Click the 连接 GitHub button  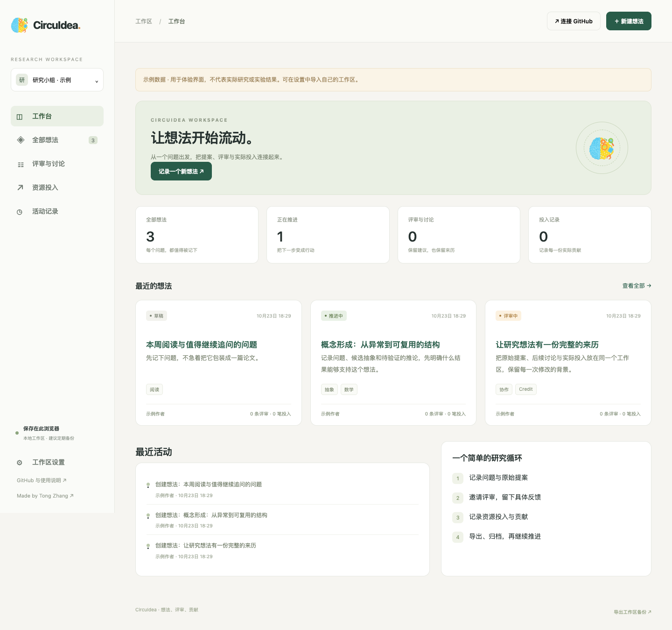point(574,21)
